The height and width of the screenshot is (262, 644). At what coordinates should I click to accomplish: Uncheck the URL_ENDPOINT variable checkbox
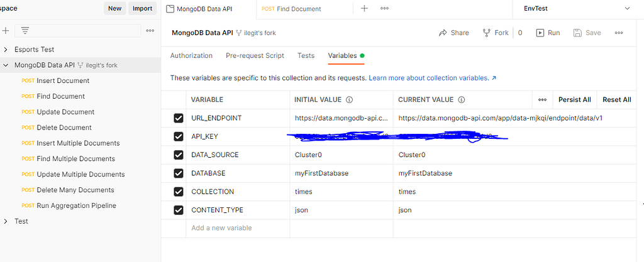[x=179, y=118]
